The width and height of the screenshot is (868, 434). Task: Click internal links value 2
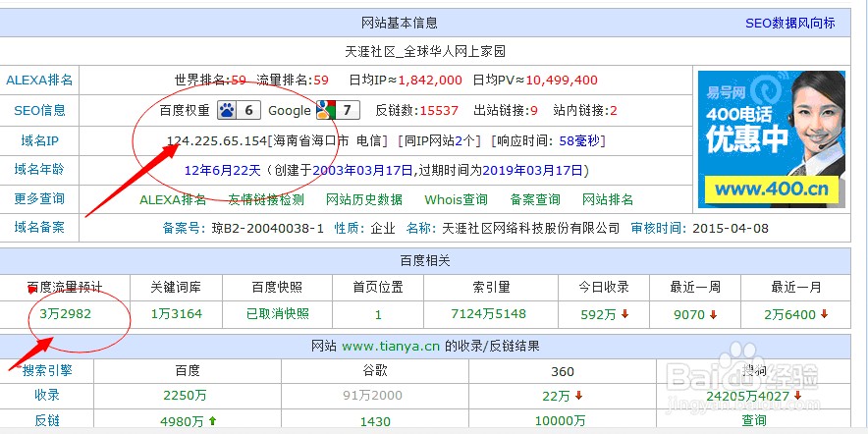[614, 111]
